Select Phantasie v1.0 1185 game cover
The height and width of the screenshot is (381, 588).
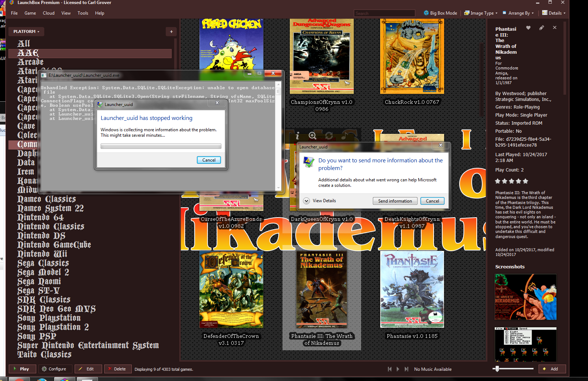point(412,290)
